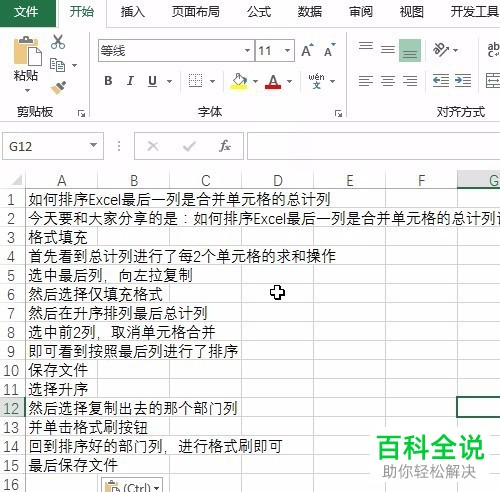Toggle bold formatting
Image resolution: width=500 pixels, height=492 pixels.
coord(108,81)
